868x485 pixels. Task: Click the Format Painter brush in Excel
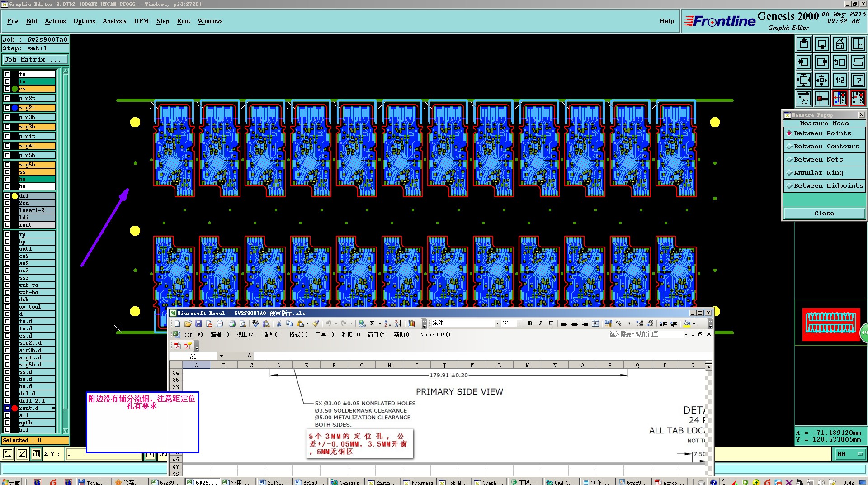(316, 323)
